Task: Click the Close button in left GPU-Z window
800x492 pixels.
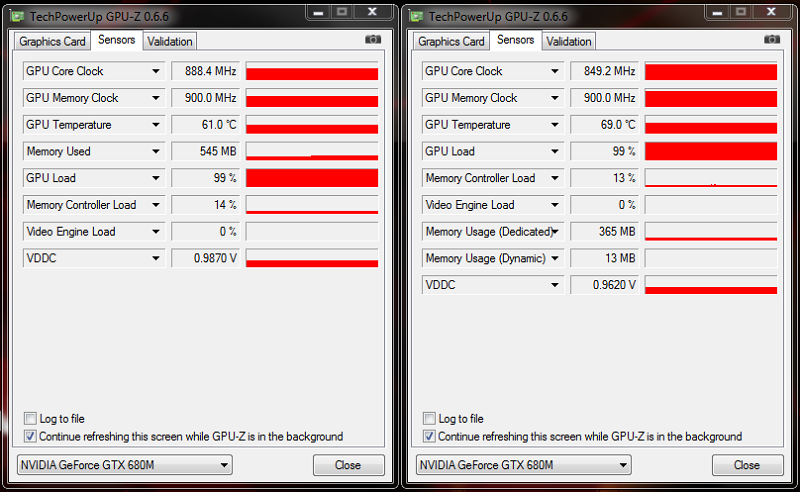Action: tap(348, 465)
